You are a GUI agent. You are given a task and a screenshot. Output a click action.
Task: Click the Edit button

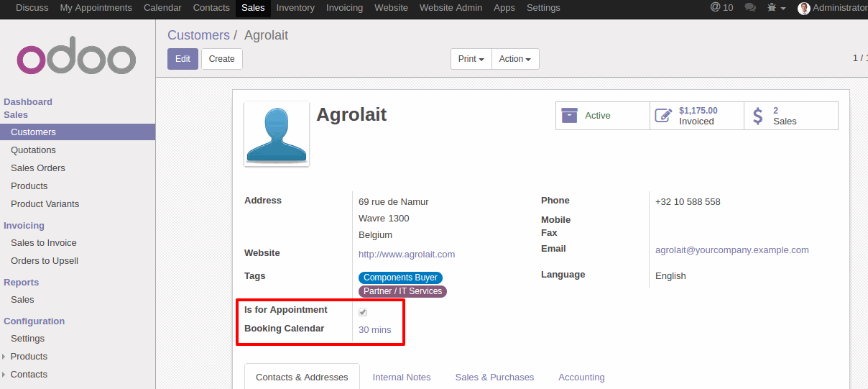(x=183, y=59)
